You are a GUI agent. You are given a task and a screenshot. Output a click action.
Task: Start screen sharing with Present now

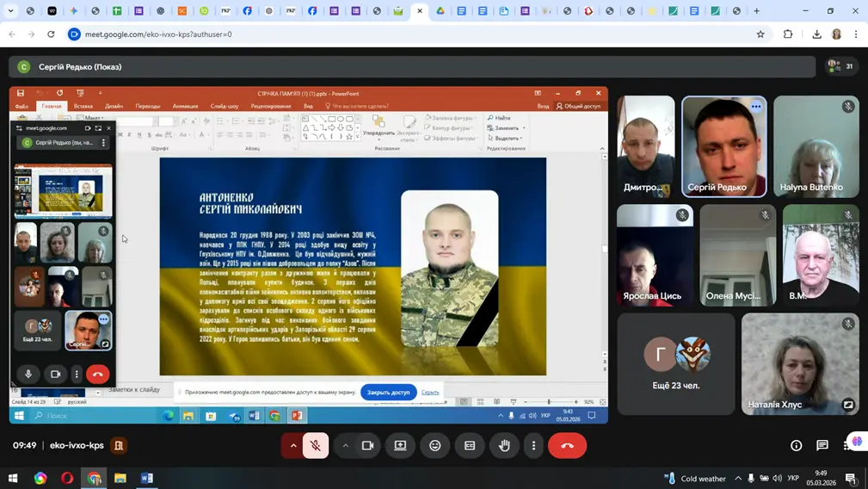(x=401, y=445)
